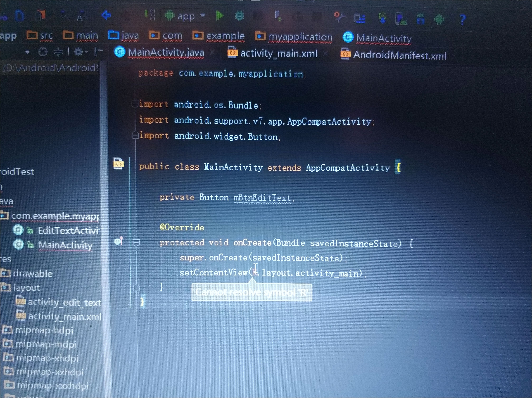Click Attach debugger to Android process icon
This screenshot has height=398, width=532.
point(278,16)
